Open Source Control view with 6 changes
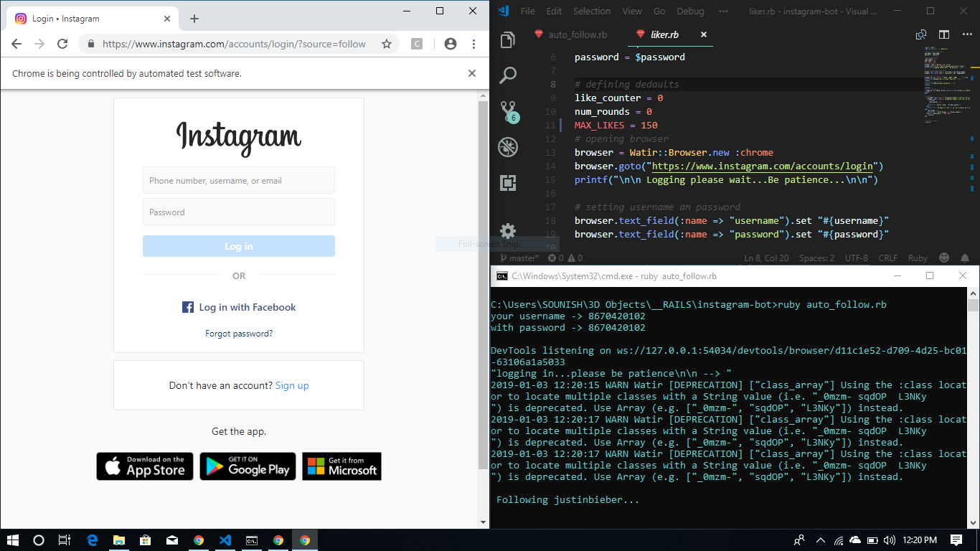The width and height of the screenshot is (980, 551). 509,111
